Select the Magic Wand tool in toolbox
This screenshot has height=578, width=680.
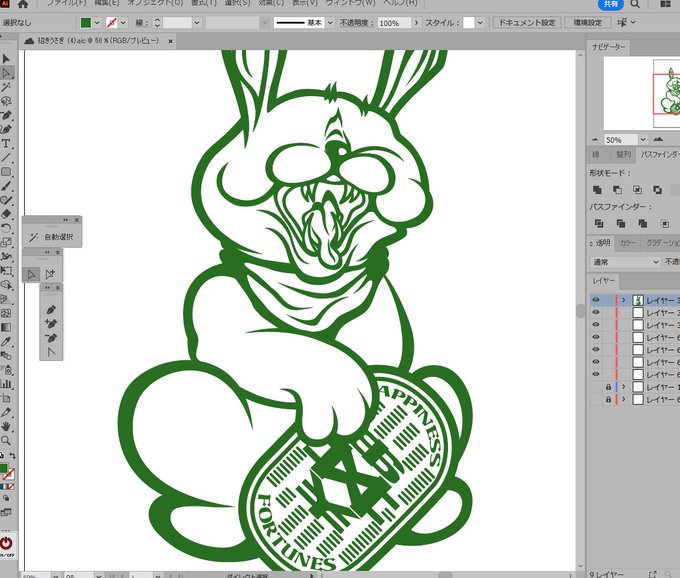click(x=6, y=87)
